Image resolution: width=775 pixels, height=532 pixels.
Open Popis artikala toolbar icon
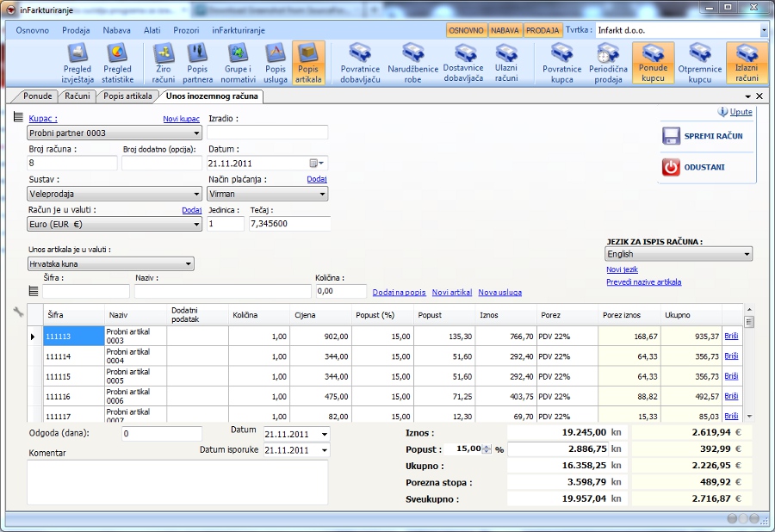click(x=308, y=63)
